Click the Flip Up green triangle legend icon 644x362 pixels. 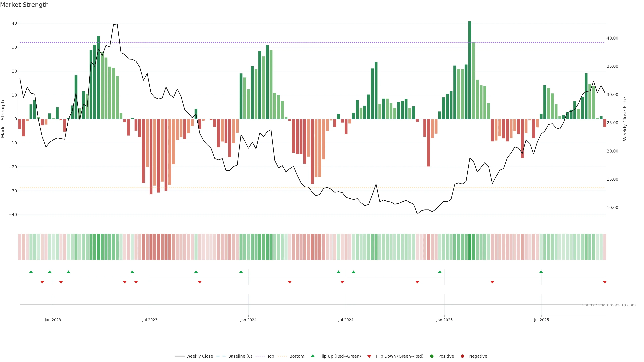pyautogui.click(x=312, y=356)
